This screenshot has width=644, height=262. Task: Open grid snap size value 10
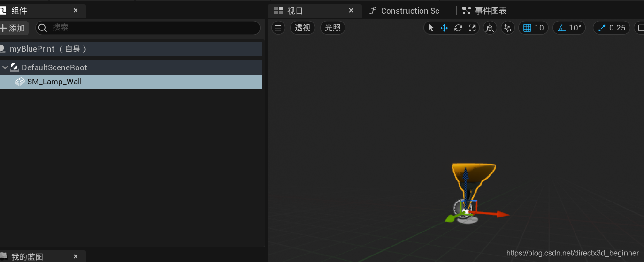click(539, 28)
